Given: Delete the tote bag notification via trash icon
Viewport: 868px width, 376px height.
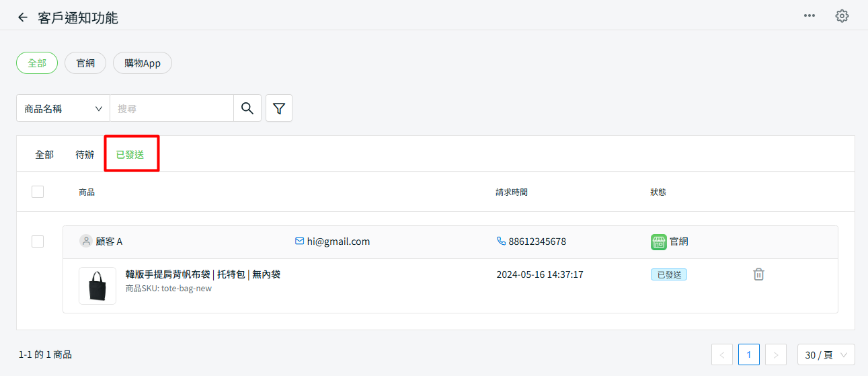Looking at the screenshot, I should pyautogui.click(x=758, y=274).
